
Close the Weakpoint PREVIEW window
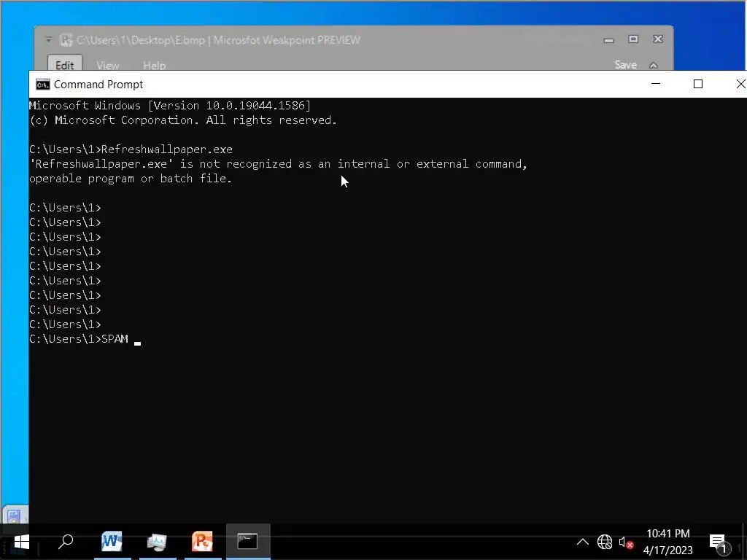point(658,39)
